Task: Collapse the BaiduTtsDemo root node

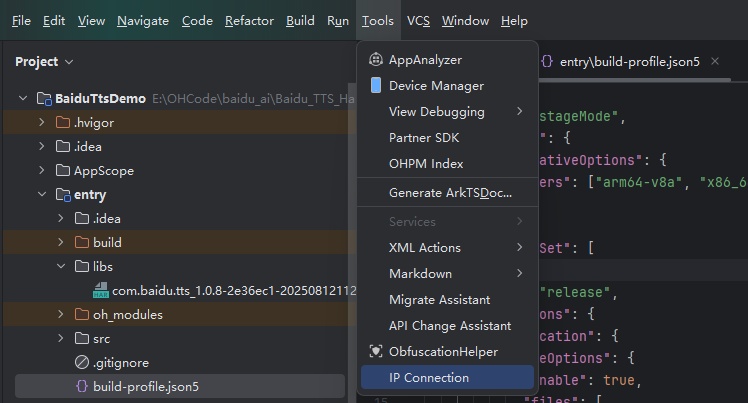Action: click(x=23, y=98)
